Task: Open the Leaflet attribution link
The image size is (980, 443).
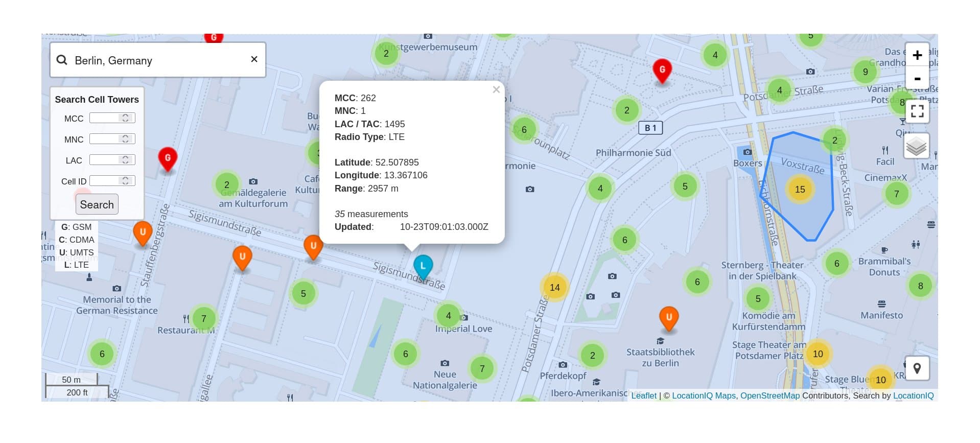Action: (644, 395)
